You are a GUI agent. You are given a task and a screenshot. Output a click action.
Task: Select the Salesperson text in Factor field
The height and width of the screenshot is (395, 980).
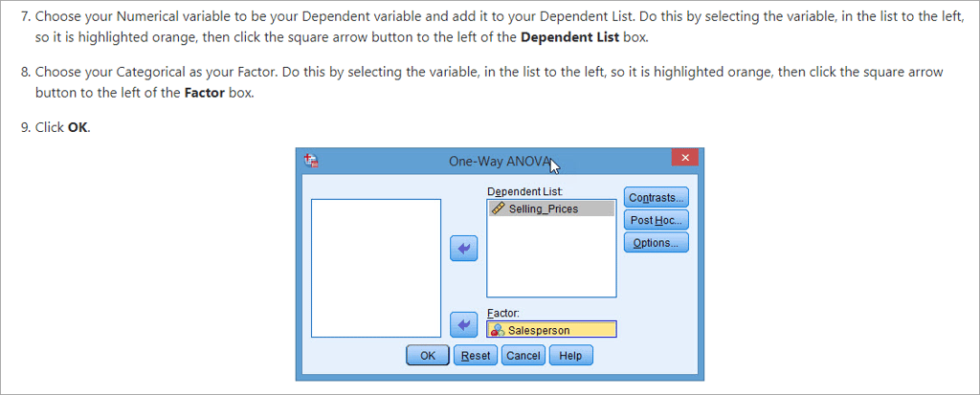539,330
